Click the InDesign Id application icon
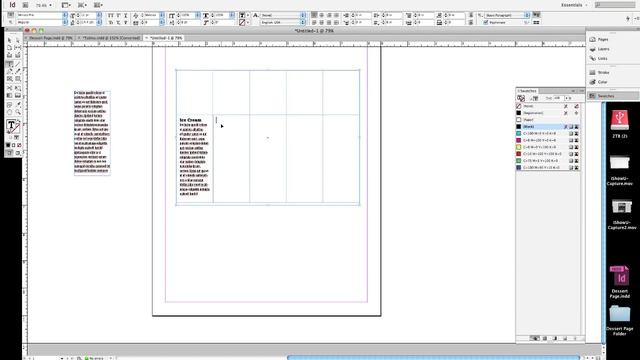Screen dimensions: 640x360 [12, 5]
